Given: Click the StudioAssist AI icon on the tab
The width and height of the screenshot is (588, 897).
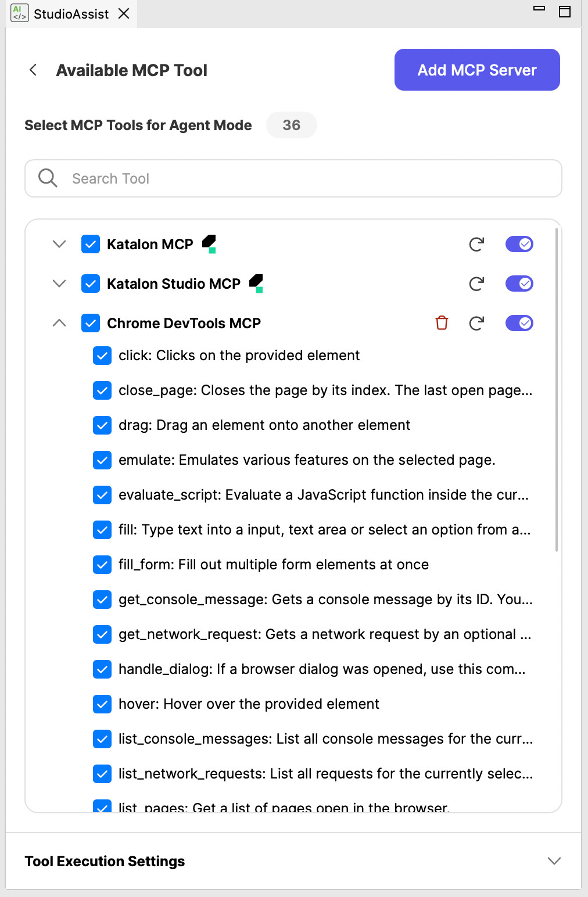Looking at the screenshot, I should tap(18, 12).
